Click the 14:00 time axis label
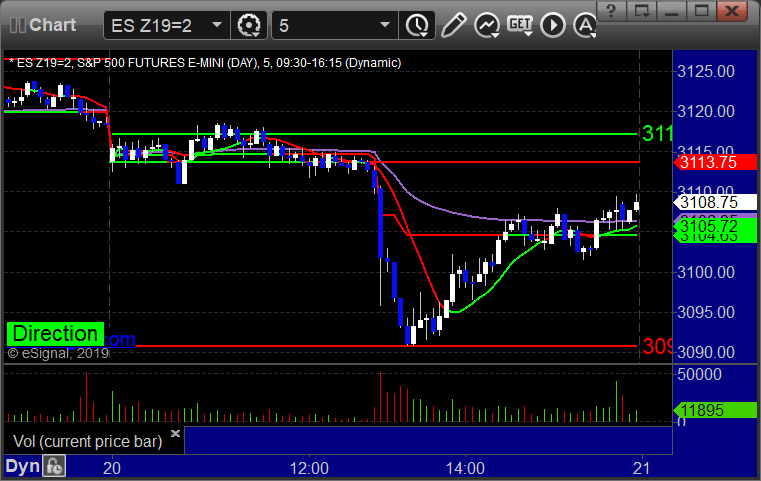The image size is (761, 481). tap(465, 468)
